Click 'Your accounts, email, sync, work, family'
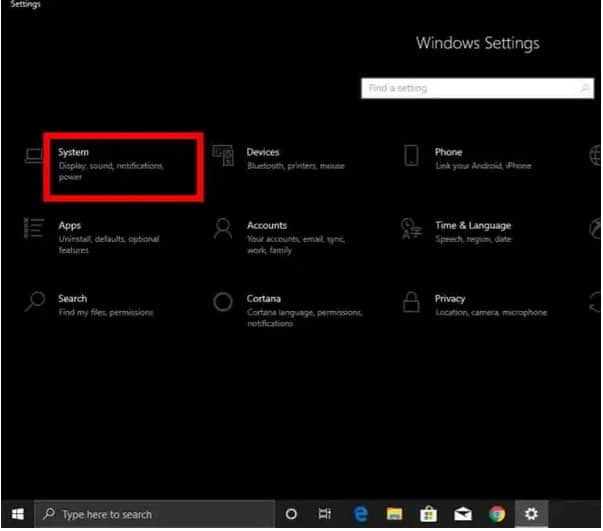Viewport: 603px width, 531px height. click(296, 245)
